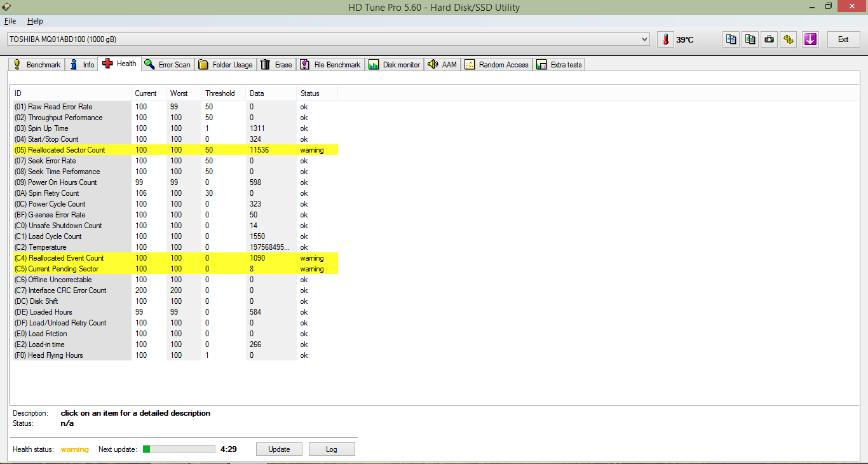
Task: Select the Offline Uncorrectable row
Action: [x=175, y=280]
